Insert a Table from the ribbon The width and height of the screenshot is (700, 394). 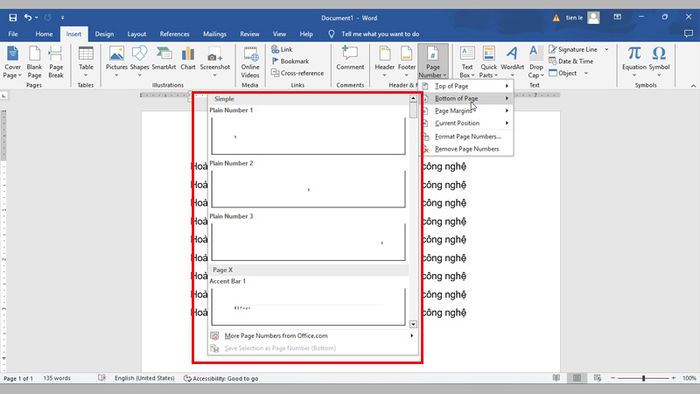click(86, 62)
